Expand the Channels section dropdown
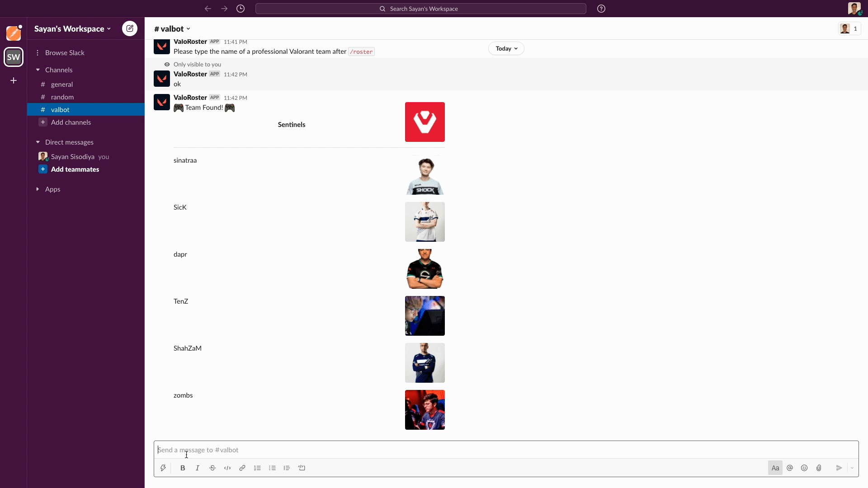The width and height of the screenshot is (868, 488). click(x=38, y=70)
